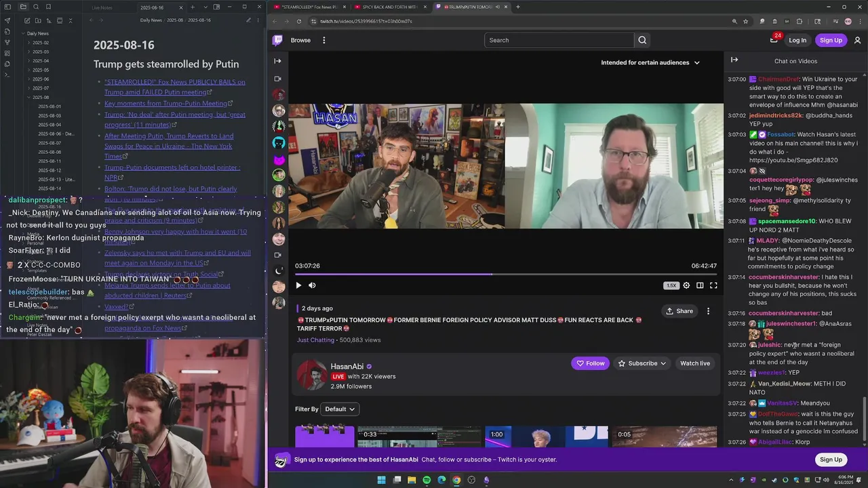This screenshot has height=488, width=868.
Task: Click Browse in the Twitch header
Action: pos(300,40)
